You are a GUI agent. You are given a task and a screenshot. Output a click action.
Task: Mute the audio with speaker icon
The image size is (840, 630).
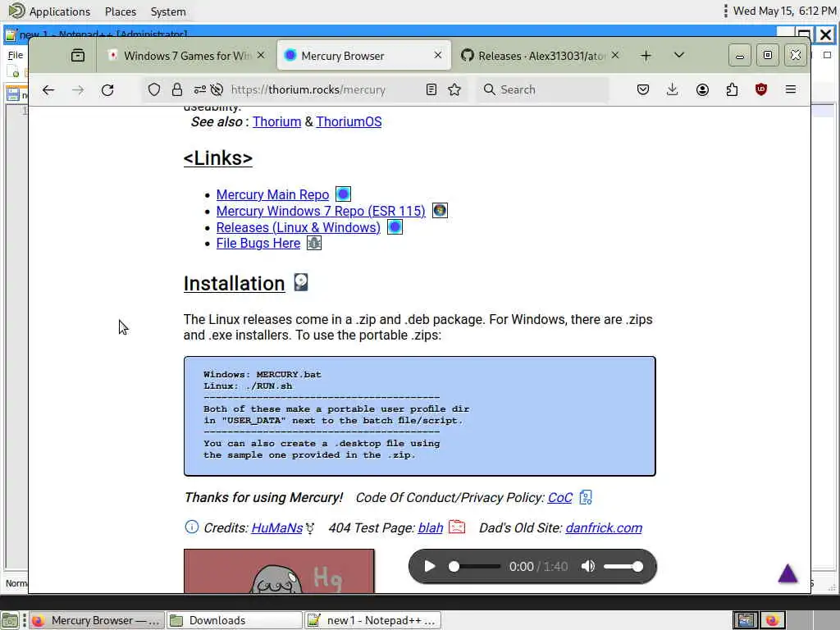(x=587, y=566)
